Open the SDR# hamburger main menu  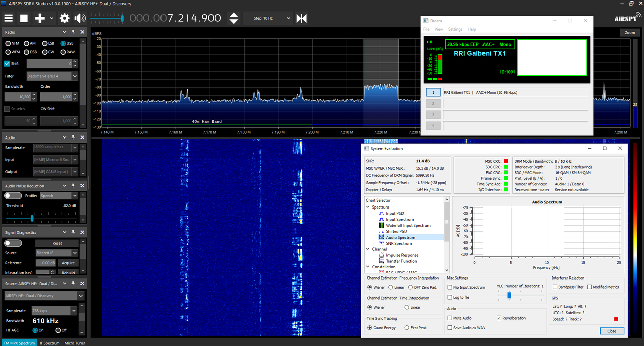pos(8,18)
